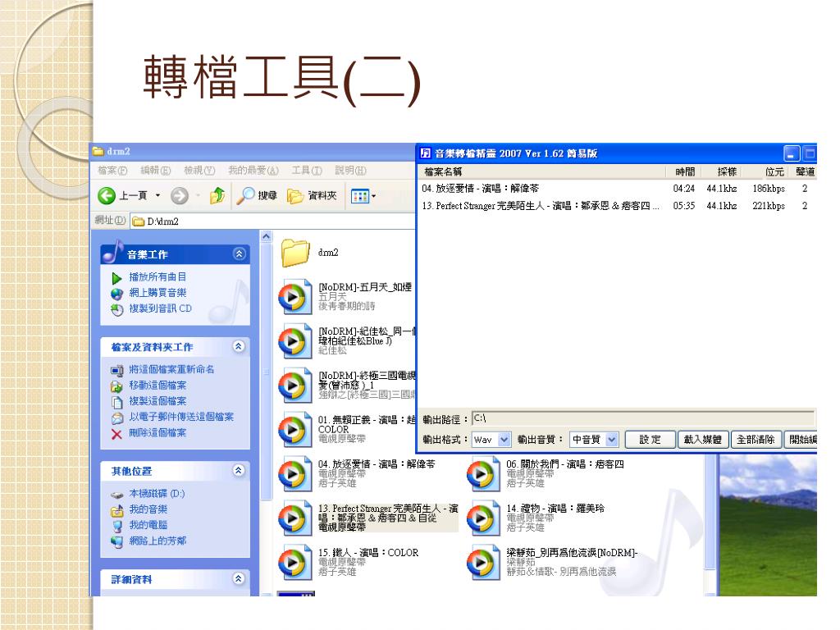
Task: Open the 編輯(E) menu
Action: point(155,171)
